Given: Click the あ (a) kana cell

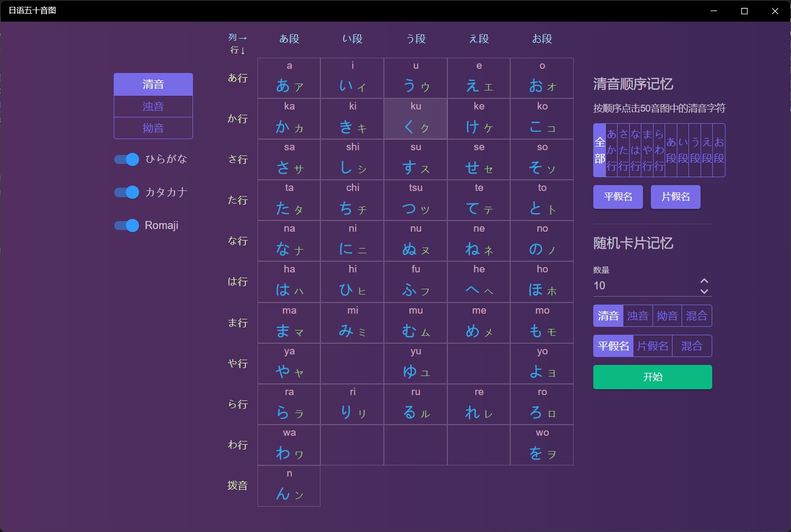Looking at the screenshot, I should (x=289, y=78).
